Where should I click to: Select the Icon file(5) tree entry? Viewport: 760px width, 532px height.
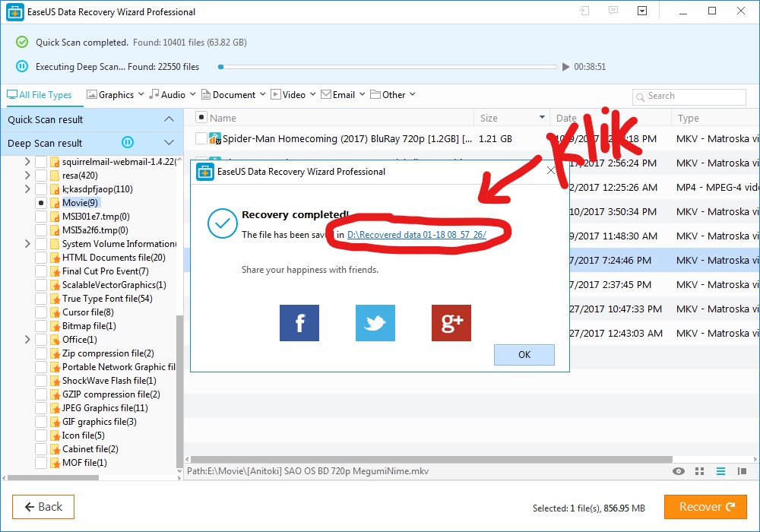[x=83, y=435]
